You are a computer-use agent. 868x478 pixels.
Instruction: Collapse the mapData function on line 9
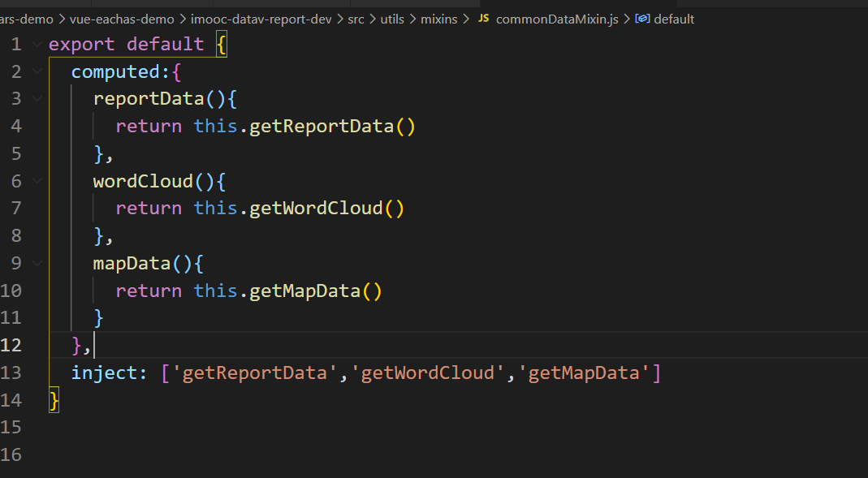tap(37, 263)
